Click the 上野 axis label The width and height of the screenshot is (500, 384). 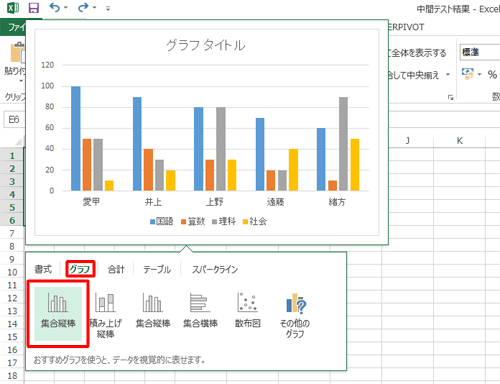point(214,202)
